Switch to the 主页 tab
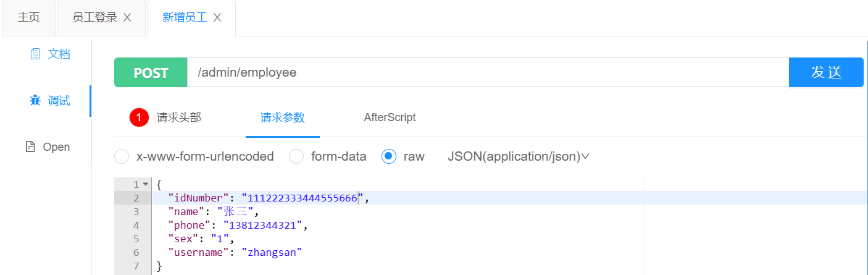Image resolution: width=868 pixels, height=275 pixels. point(28,17)
